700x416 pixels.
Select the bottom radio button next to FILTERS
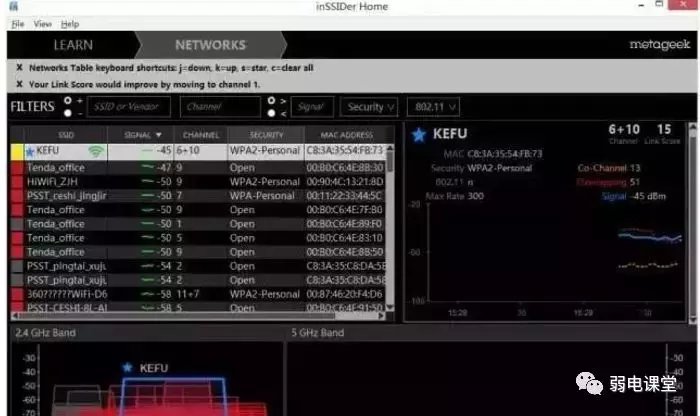[x=66, y=112]
